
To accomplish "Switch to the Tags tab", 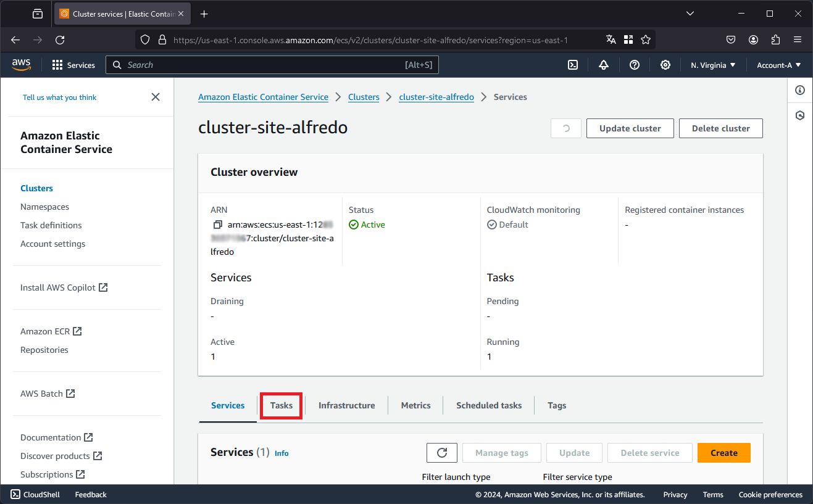I will point(557,405).
